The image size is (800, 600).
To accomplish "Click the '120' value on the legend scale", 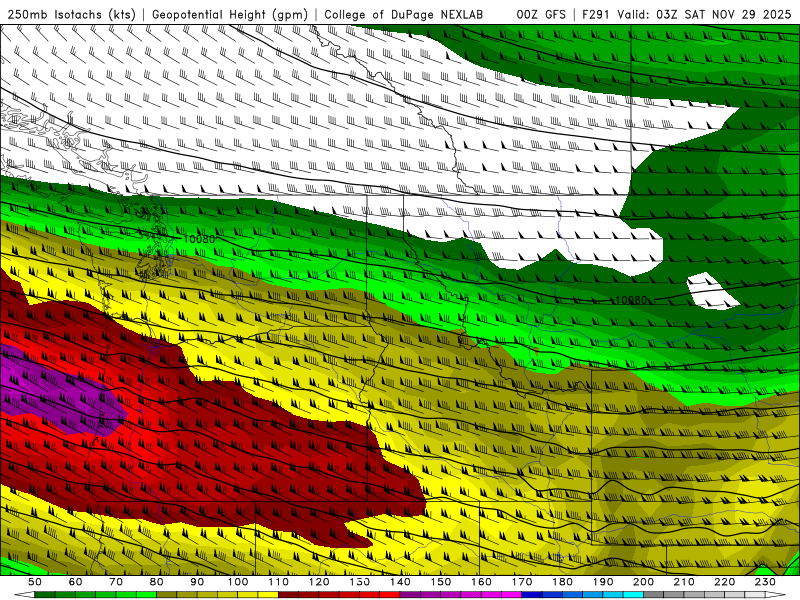I will click(319, 582).
